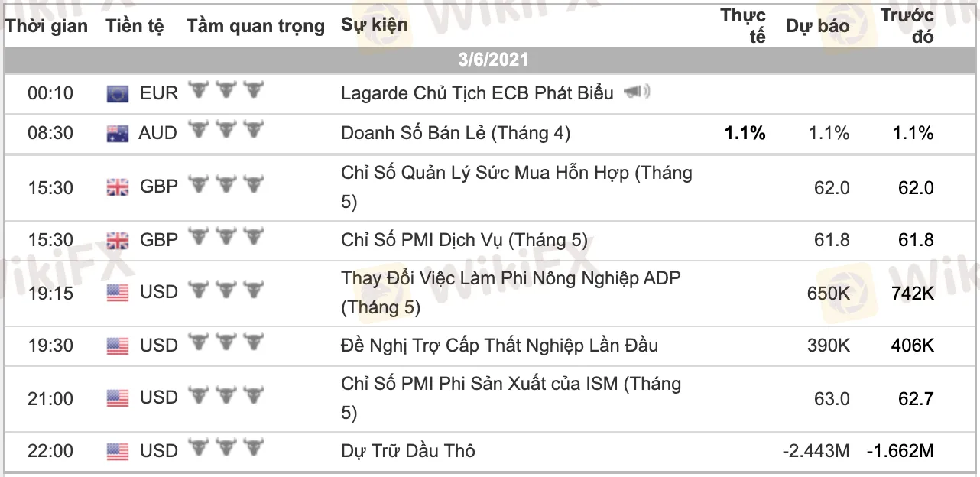Click the GBP flag in PMI Dịch Vụ row
The width and height of the screenshot is (980, 477).
point(118,242)
